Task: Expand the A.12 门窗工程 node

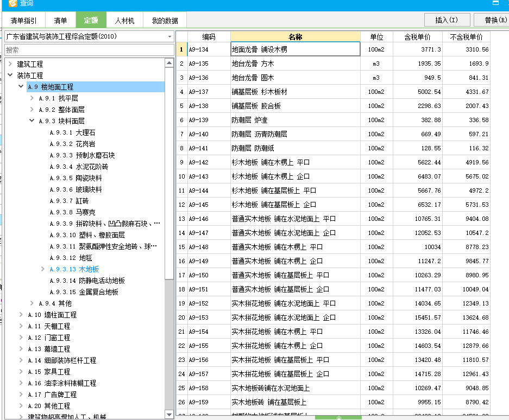Action: pyautogui.click(x=21, y=338)
